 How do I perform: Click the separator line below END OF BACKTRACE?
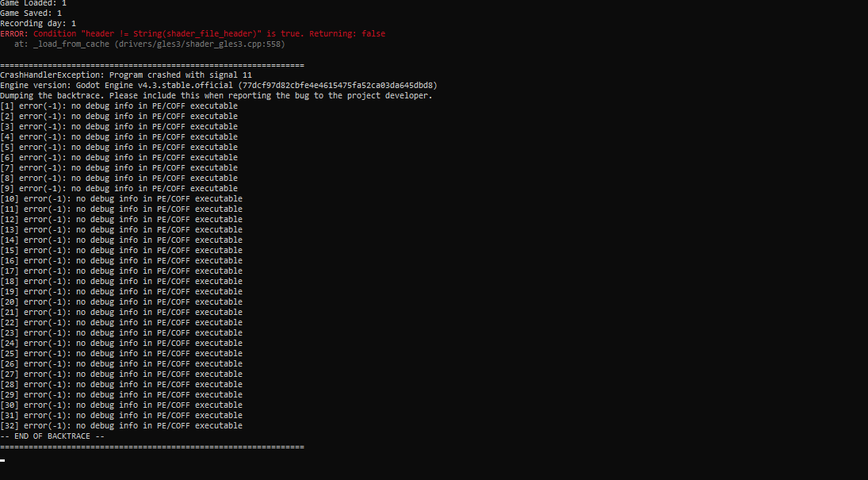click(152, 447)
